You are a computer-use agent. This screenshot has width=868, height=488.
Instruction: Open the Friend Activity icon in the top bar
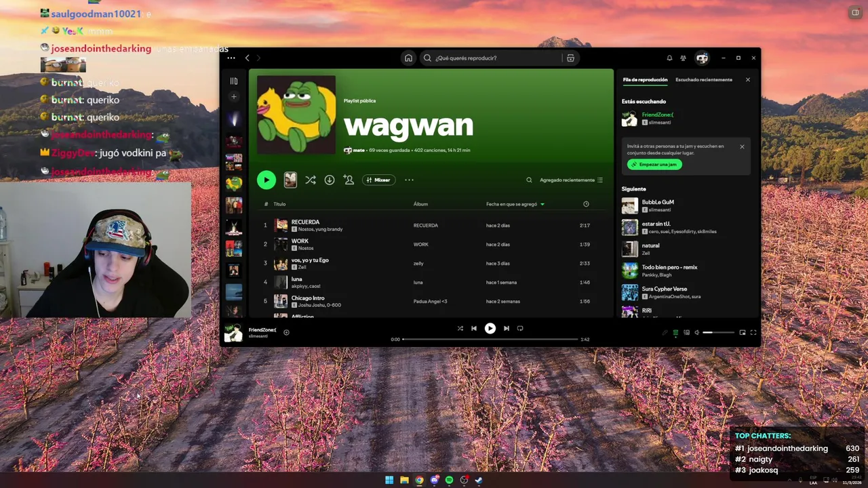pos(684,58)
